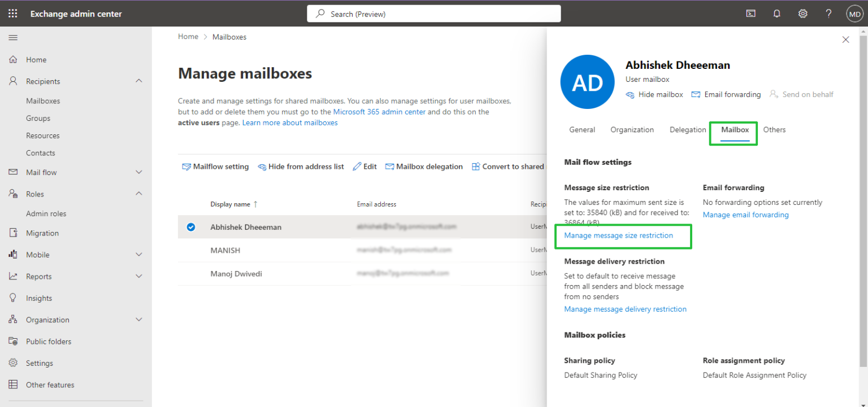Launch Cloud Shell from the top bar

point(750,13)
